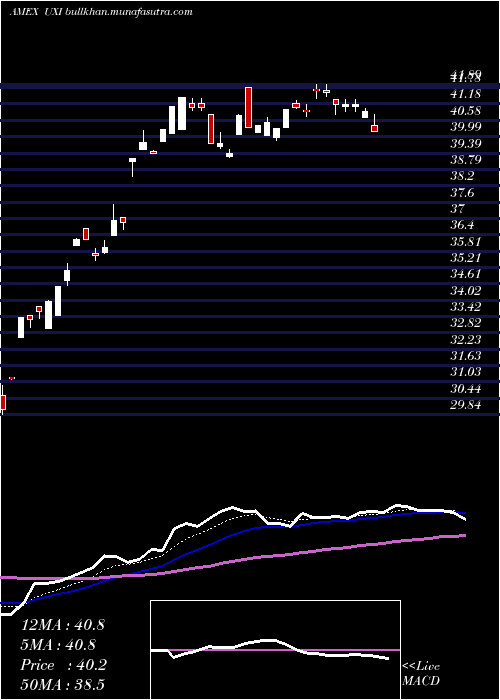Click the 35.81 price axis label
This screenshot has width=500, height=700.
click(465, 242)
